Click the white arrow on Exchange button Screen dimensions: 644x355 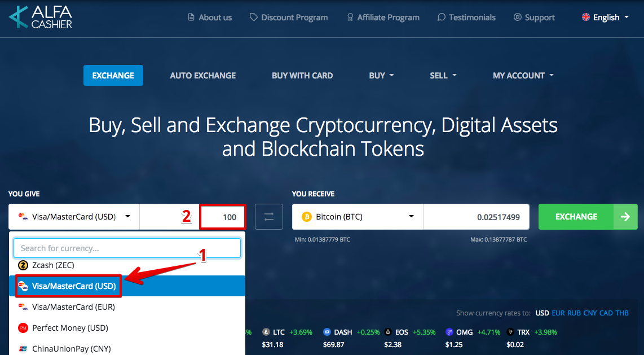[625, 217]
